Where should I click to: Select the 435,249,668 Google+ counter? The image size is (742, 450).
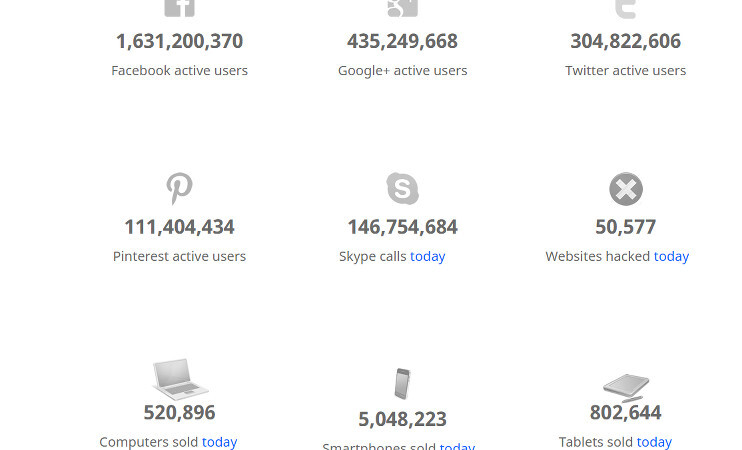pyautogui.click(x=402, y=41)
